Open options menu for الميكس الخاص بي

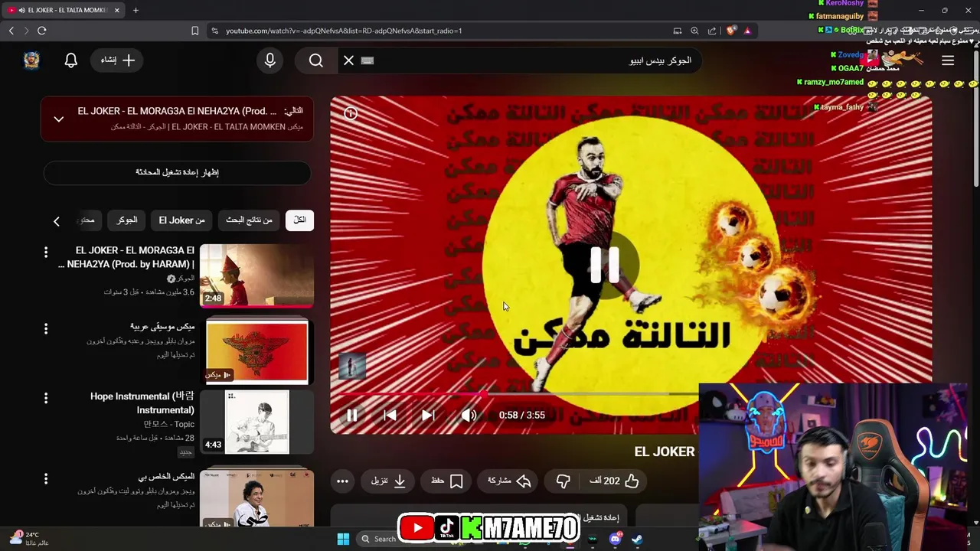pyautogui.click(x=46, y=478)
